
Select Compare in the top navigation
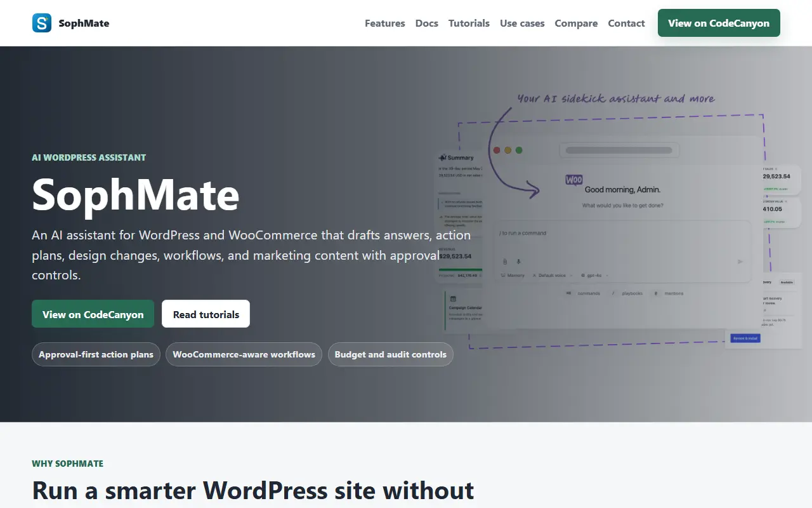tap(576, 23)
